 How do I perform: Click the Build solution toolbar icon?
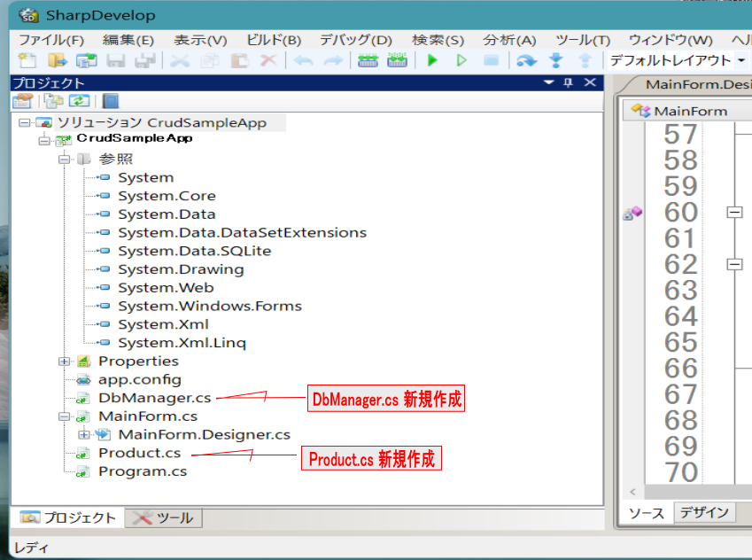click(x=368, y=61)
